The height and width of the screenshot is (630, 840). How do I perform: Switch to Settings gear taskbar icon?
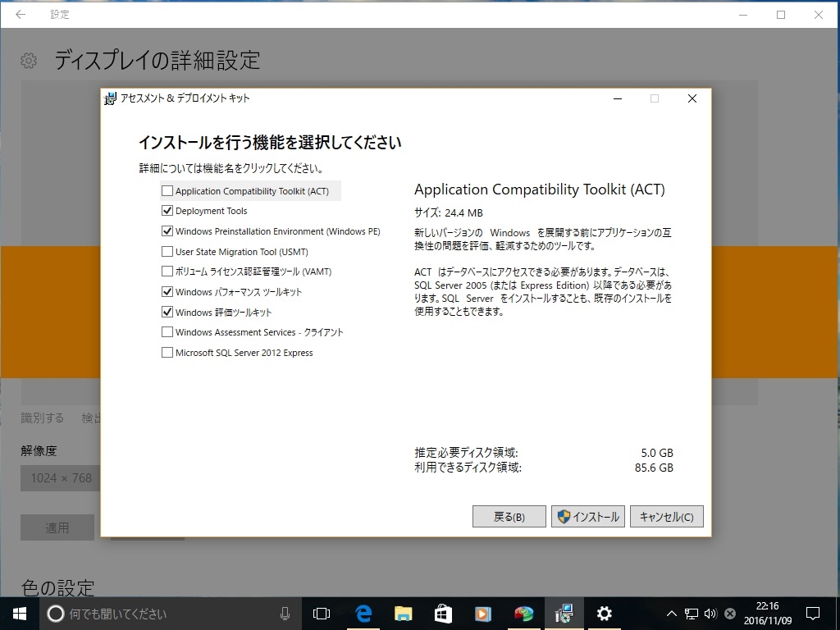(605, 614)
